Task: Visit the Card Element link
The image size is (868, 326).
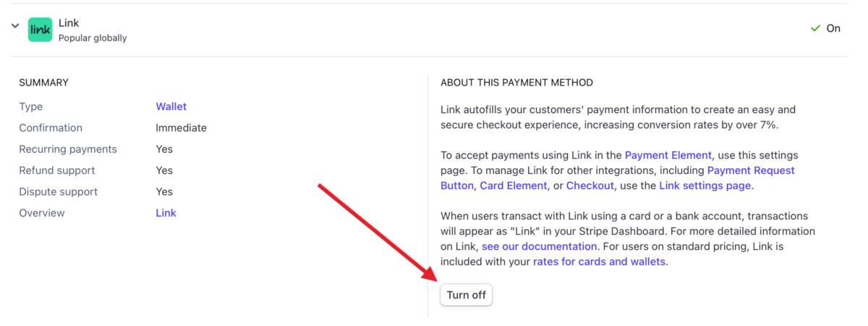Action: tap(514, 185)
